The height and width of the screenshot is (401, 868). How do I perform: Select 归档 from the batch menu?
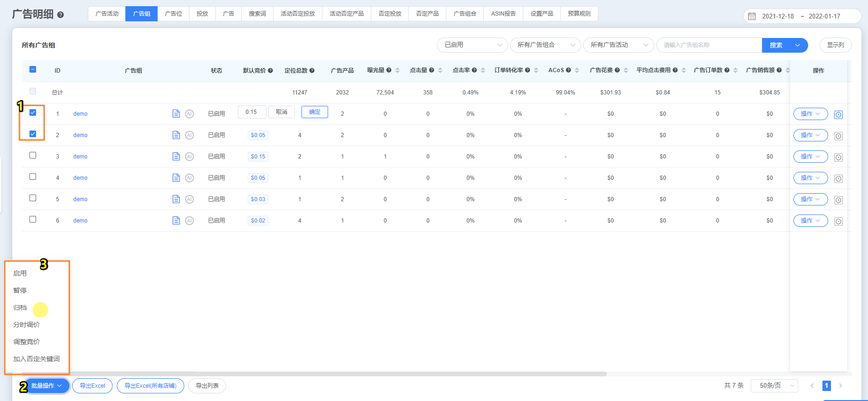(x=20, y=308)
